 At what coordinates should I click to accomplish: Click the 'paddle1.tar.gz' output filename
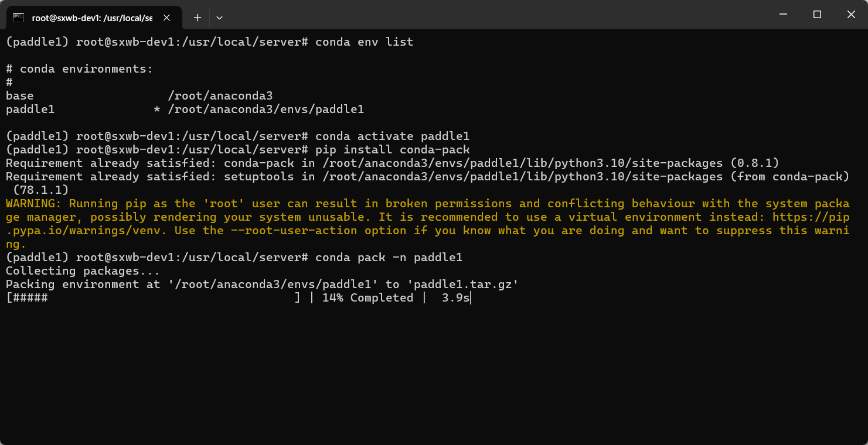pyautogui.click(x=466, y=284)
